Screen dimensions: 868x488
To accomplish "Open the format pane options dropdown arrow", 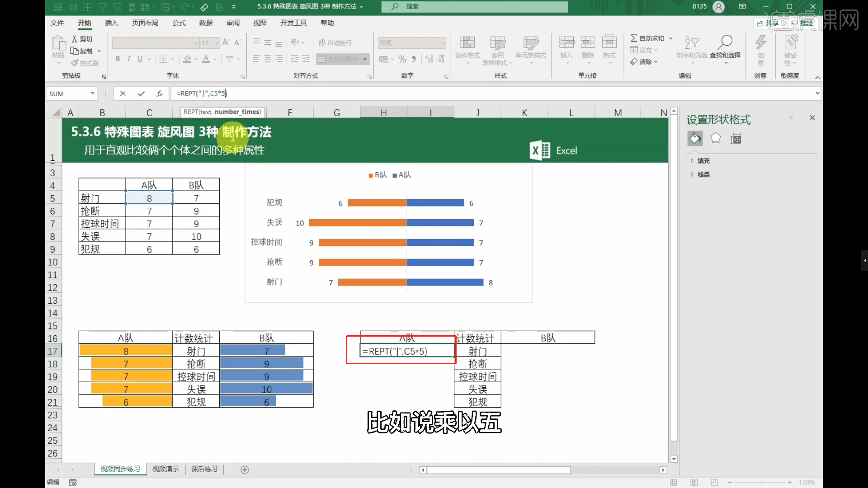I will tap(791, 118).
